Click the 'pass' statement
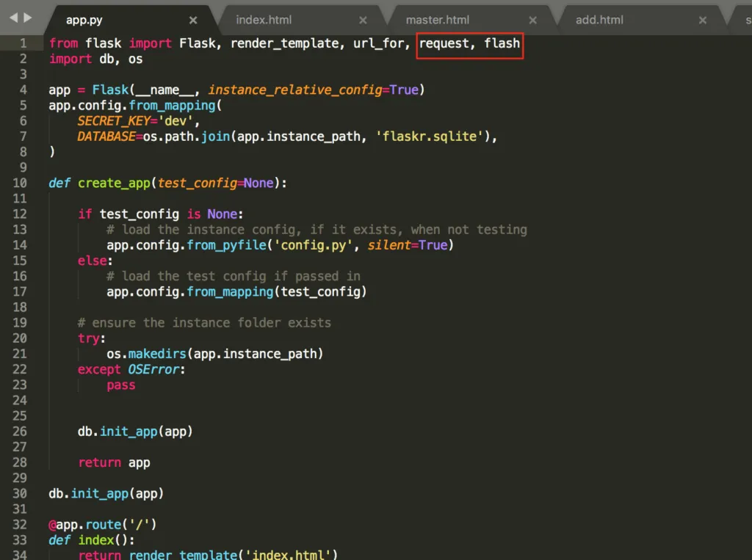The height and width of the screenshot is (560, 752). coord(121,385)
